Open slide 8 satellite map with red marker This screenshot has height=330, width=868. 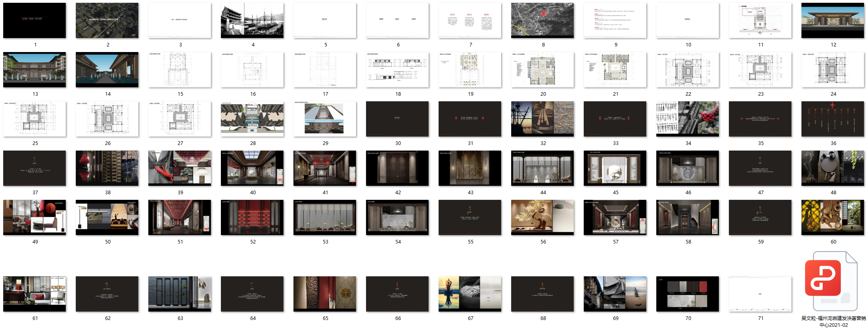[x=542, y=20]
